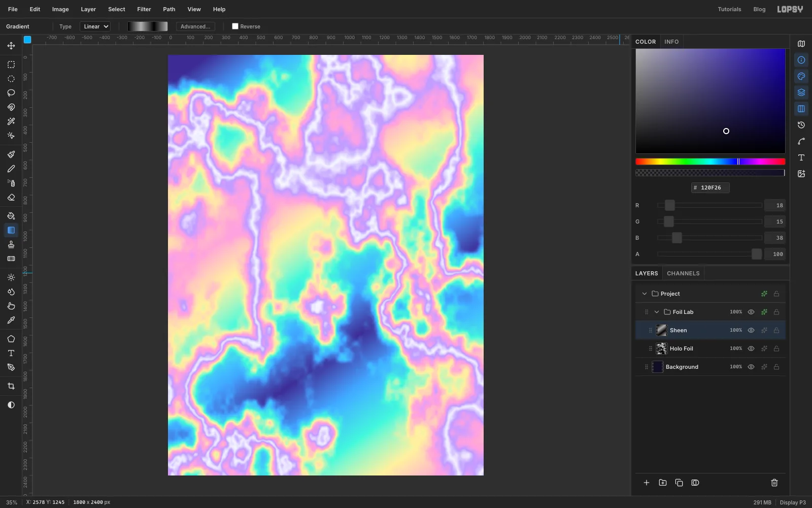Image resolution: width=812 pixels, height=508 pixels.
Task: Select the Lasso tool
Action: [11, 93]
